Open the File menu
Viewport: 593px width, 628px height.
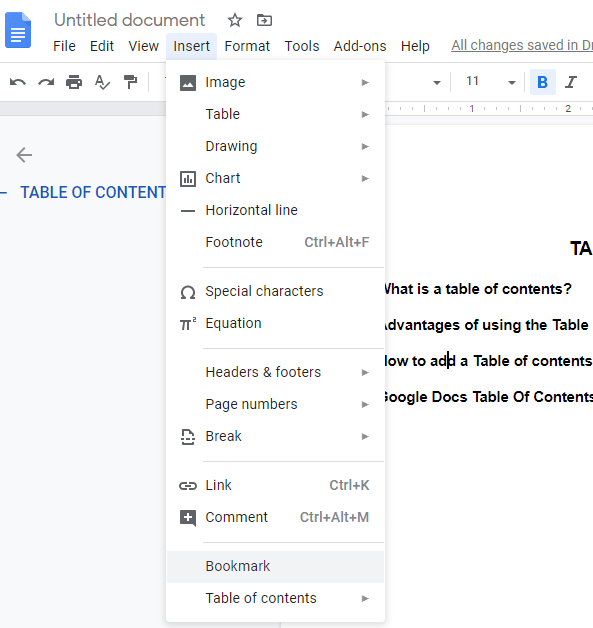(x=64, y=46)
